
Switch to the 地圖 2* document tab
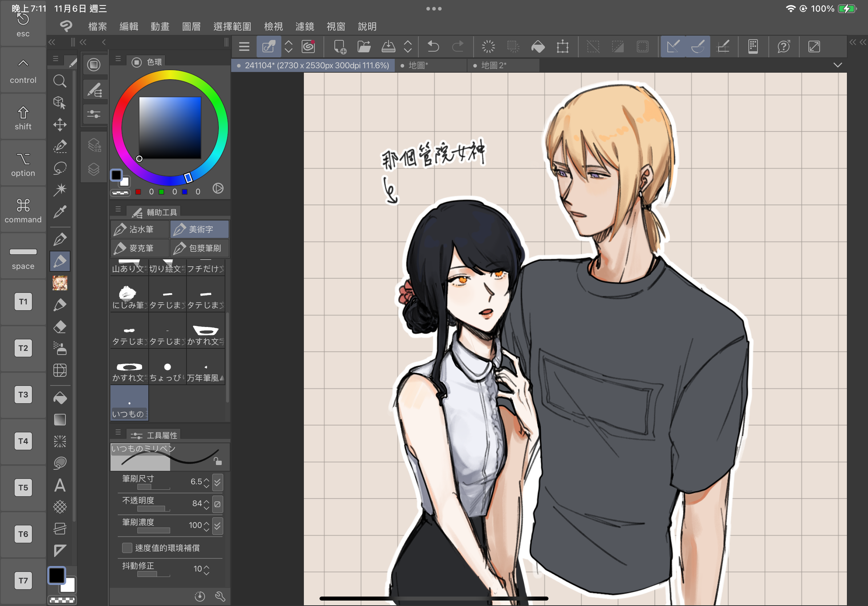pos(503,65)
